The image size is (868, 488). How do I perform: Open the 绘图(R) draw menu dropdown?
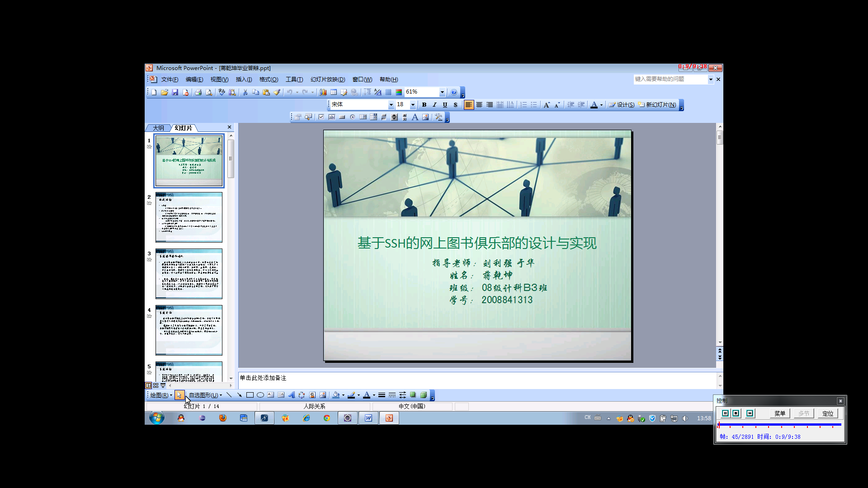pos(161,395)
